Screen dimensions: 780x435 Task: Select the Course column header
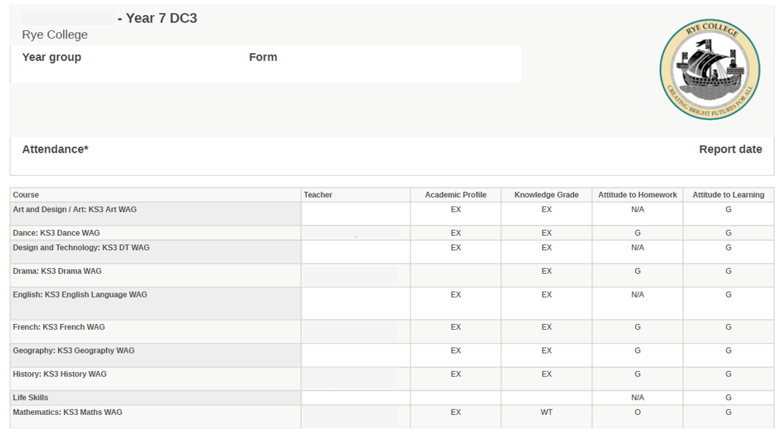26,195
